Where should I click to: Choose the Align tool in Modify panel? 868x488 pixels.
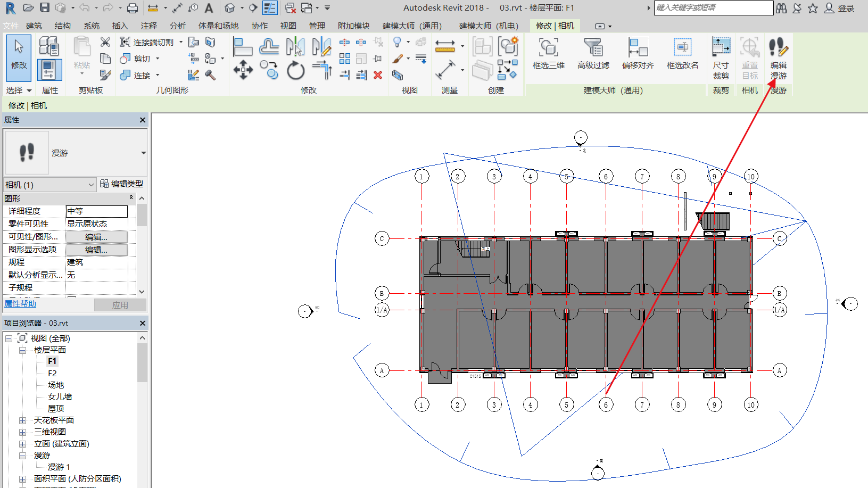coord(243,47)
